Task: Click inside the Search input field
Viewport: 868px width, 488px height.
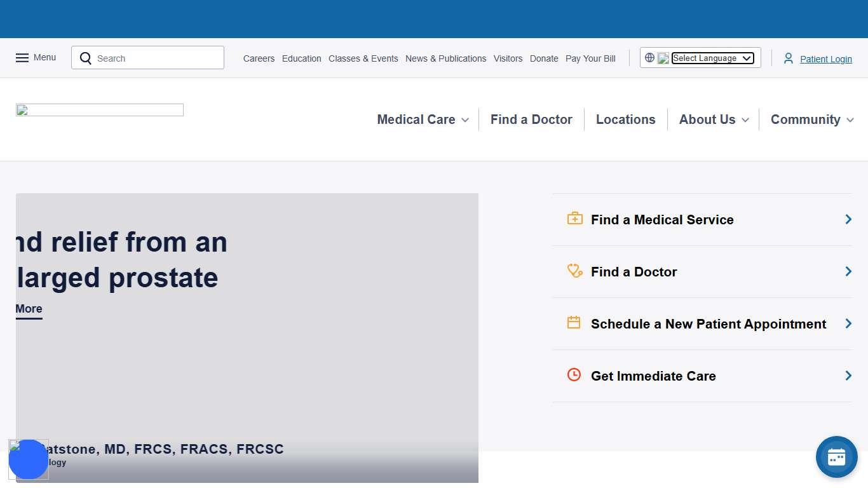Action: (x=153, y=58)
